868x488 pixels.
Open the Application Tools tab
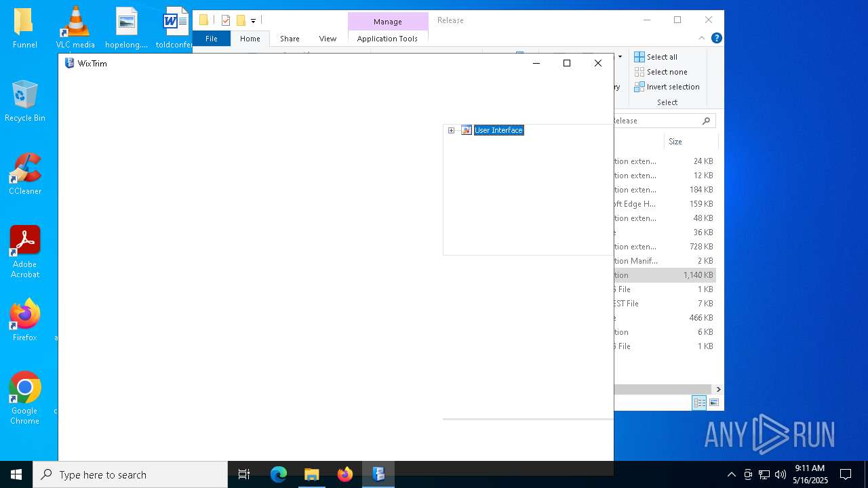point(387,39)
